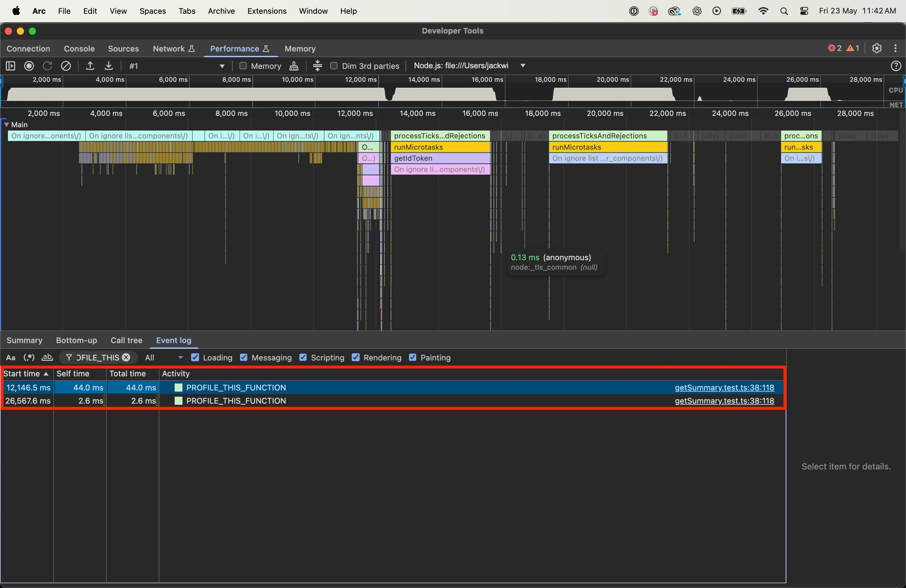The image size is (906, 588).
Task: Switch to the Connection tab
Action: 28,49
